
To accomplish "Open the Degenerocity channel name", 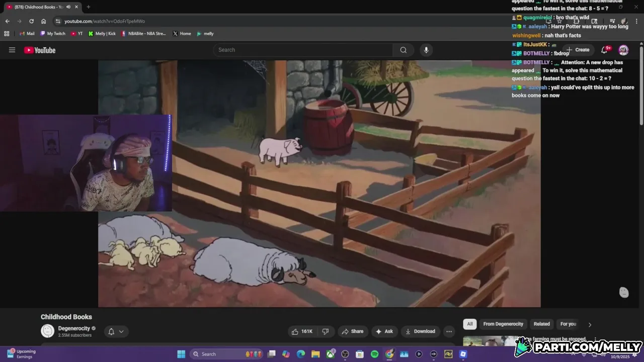I will [x=74, y=328].
